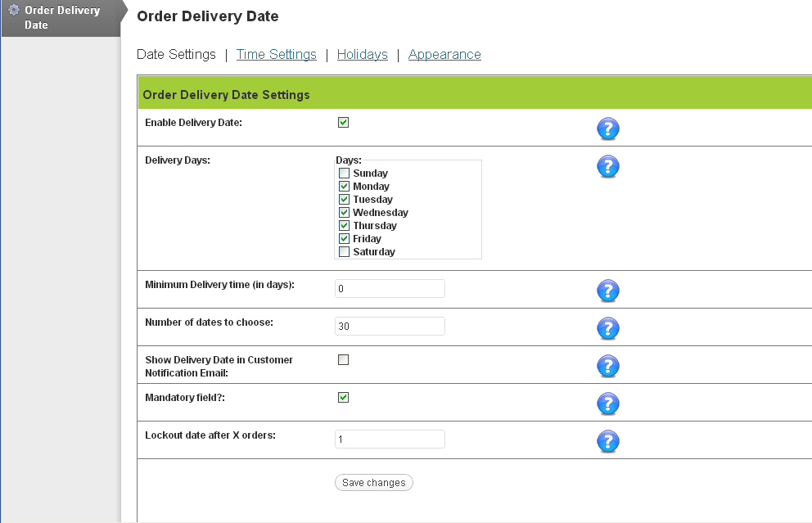This screenshot has height=523, width=812.
Task: Open the Holidays tab
Action: [362, 54]
